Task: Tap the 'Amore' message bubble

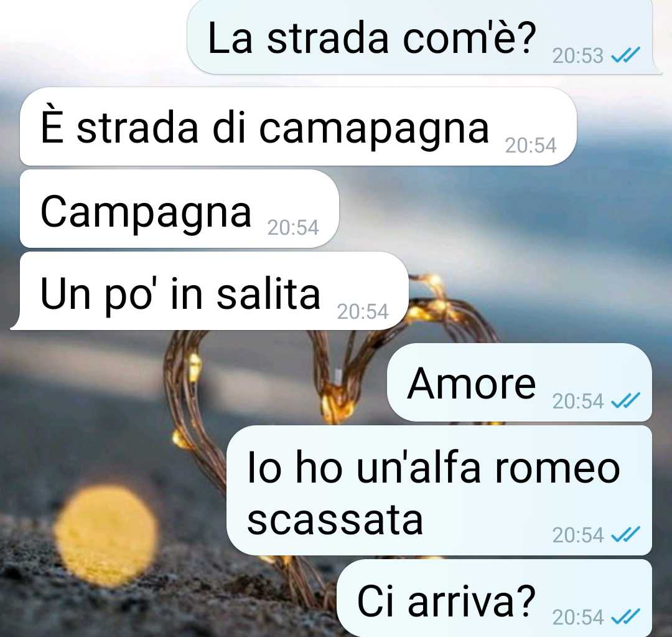Action: (520, 382)
